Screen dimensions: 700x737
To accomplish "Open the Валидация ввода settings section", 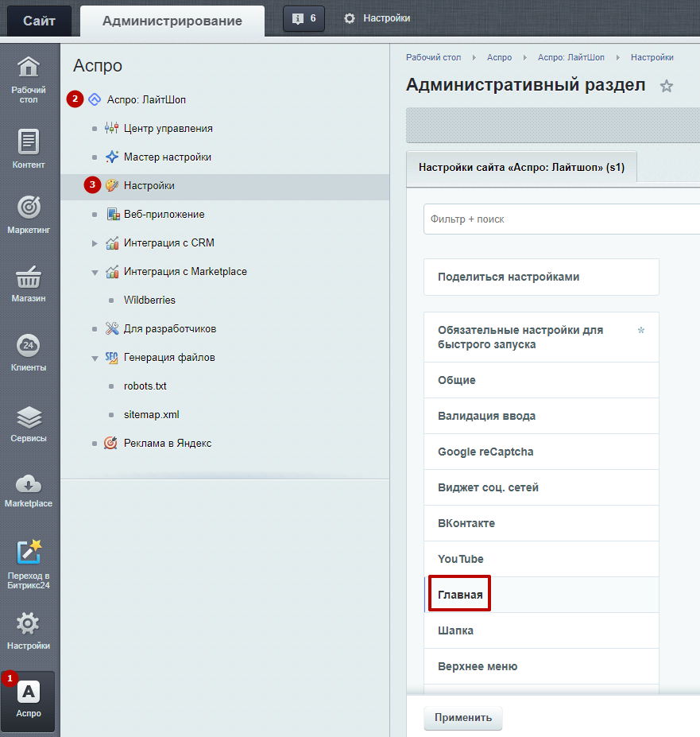I will (541, 416).
